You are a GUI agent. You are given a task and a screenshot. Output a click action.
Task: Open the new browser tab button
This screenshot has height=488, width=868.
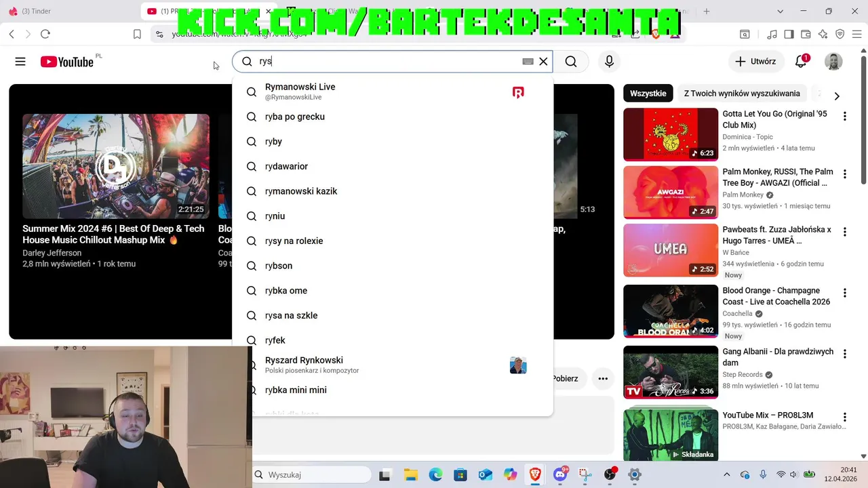point(707,12)
